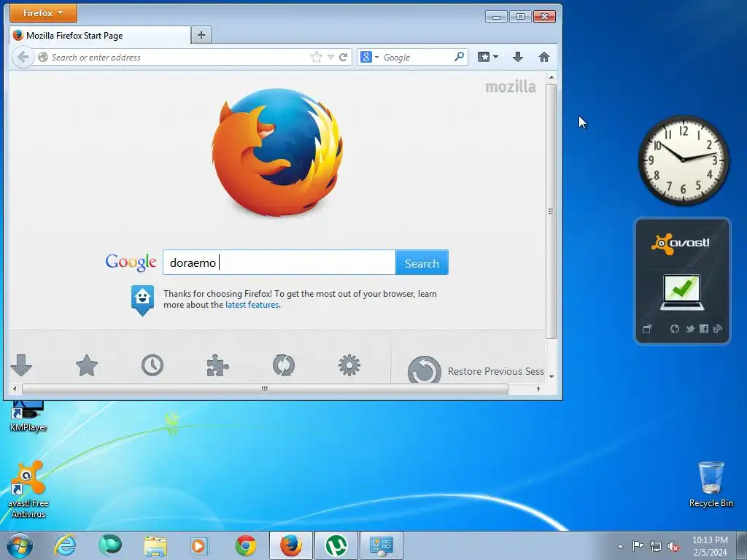Click the horizontal scrollbar thumb

tap(265, 389)
